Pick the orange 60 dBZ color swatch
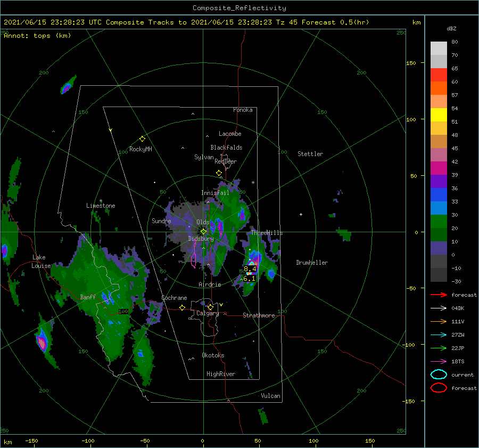This screenshot has width=479, height=448. pyautogui.click(x=439, y=88)
